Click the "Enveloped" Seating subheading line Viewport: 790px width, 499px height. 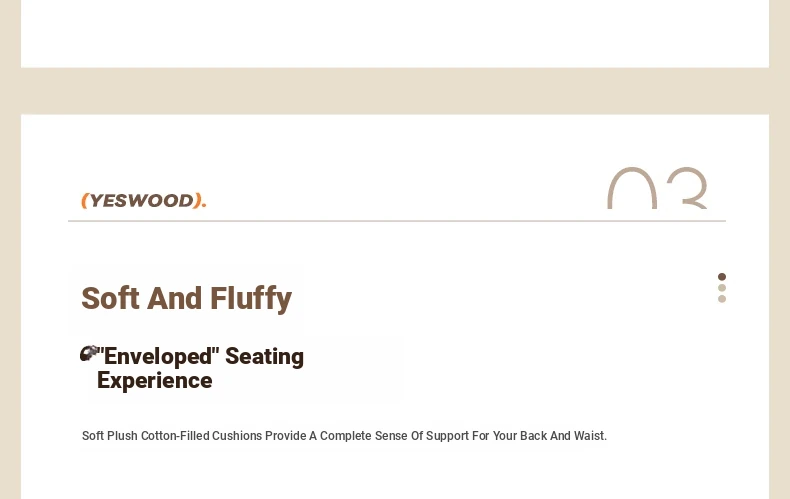[201, 356]
